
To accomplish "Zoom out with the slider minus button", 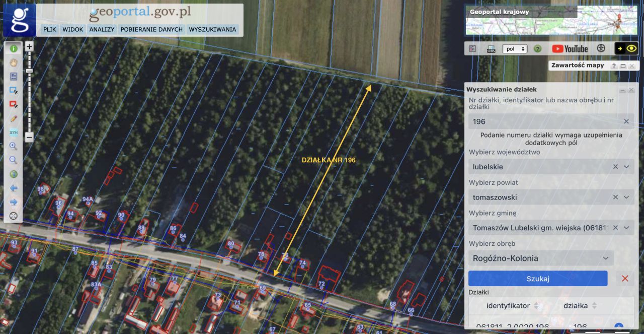I will pos(29,137).
